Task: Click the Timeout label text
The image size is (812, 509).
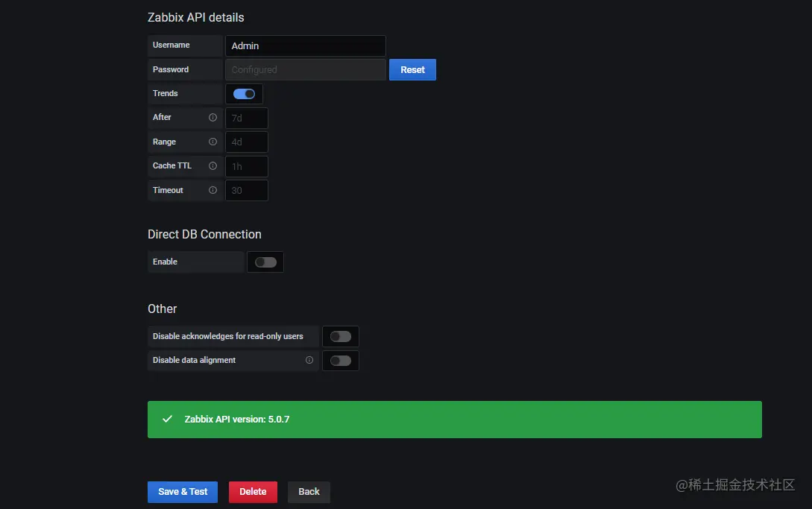Action: pyautogui.click(x=168, y=190)
